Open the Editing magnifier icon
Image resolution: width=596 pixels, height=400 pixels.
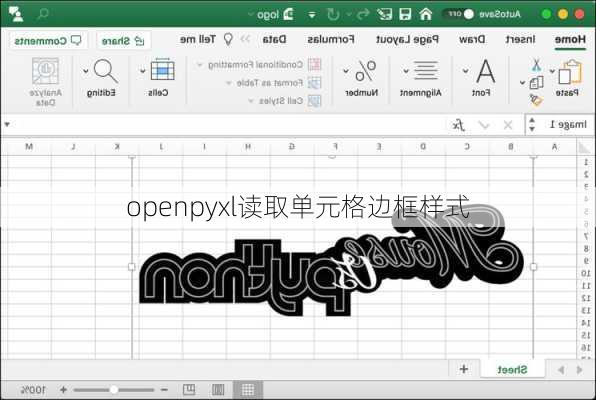click(106, 71)
